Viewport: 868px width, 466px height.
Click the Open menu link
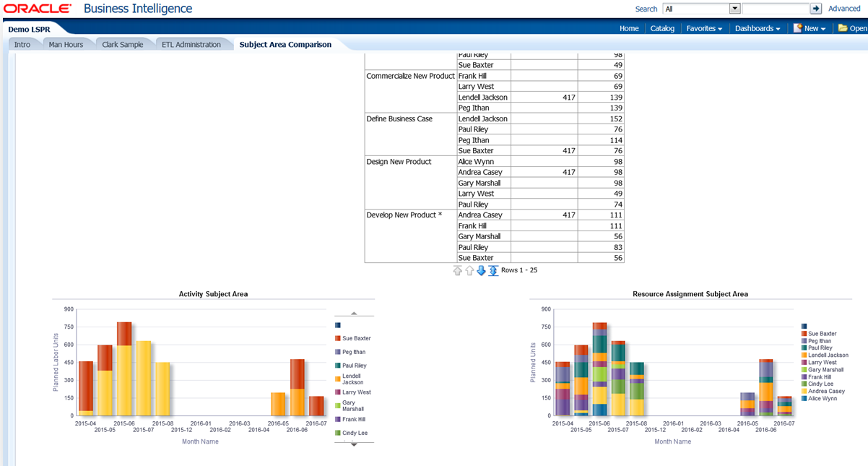858,28
